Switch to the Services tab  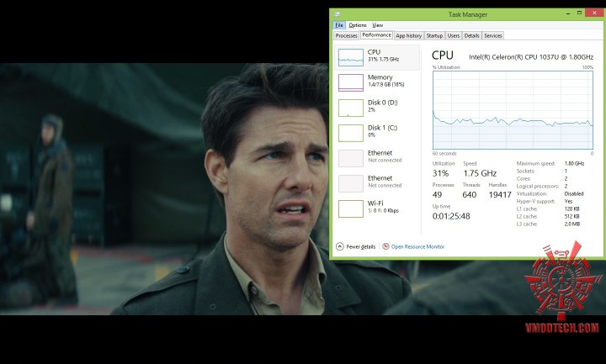pos(493,35)
